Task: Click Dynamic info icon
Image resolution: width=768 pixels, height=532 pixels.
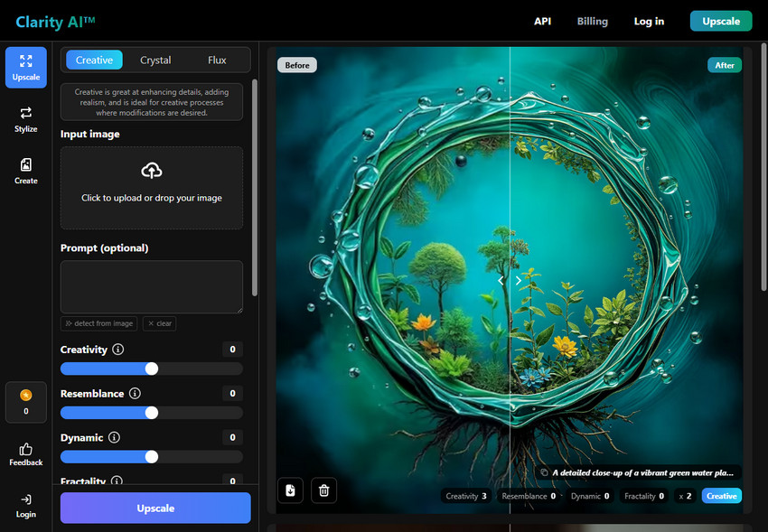Action: [114, 437]
